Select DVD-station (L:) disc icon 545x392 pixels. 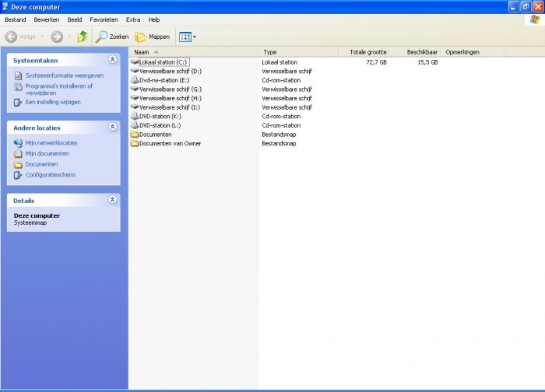pos(135,125)
